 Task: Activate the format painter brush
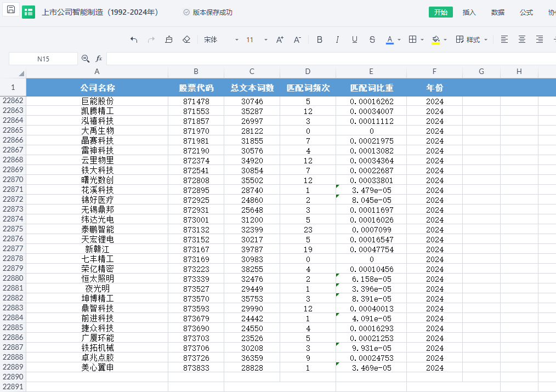169,39
